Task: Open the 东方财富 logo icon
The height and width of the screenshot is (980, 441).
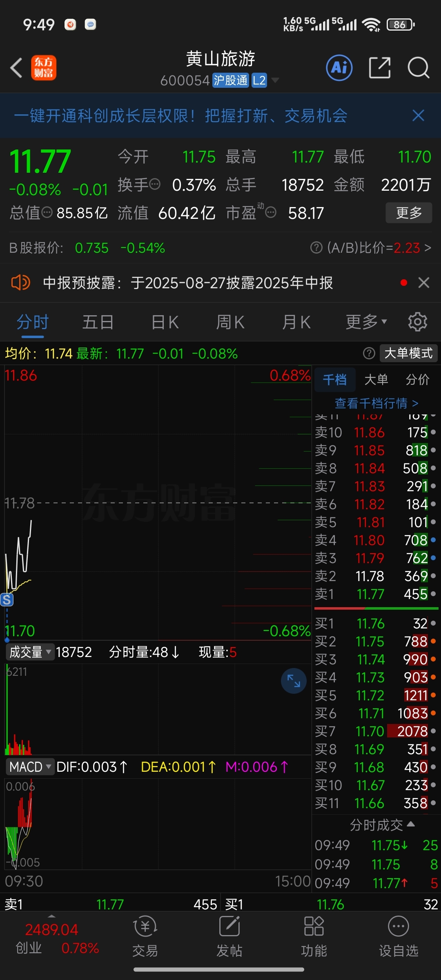Action: [x=44, y=68]
